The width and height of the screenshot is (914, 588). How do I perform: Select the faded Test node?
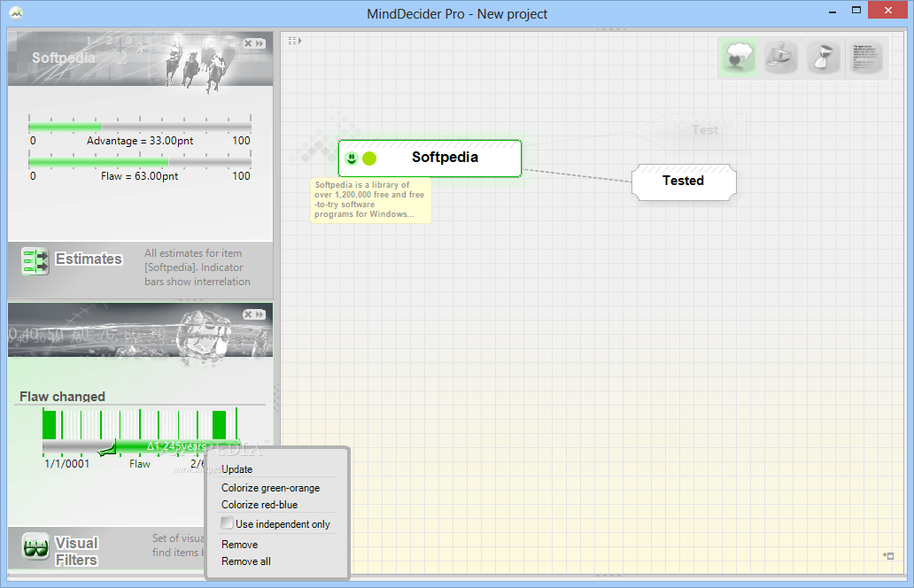tap(691, 131)
